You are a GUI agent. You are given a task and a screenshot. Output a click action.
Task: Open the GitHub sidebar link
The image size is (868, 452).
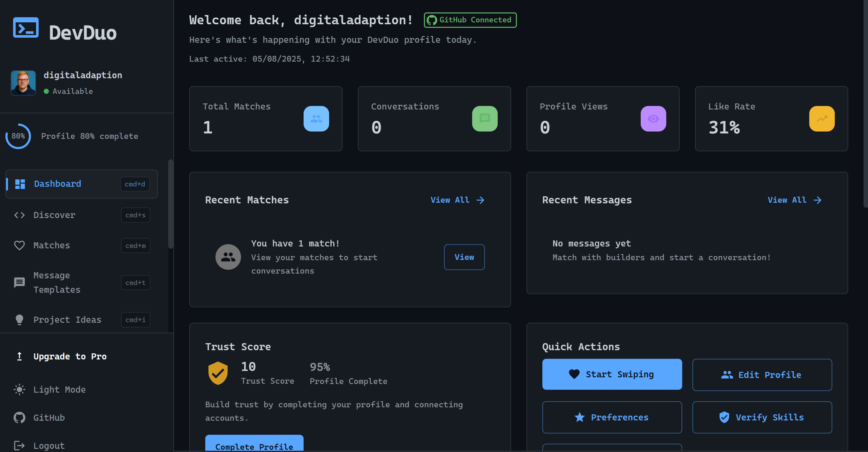[x=49, y=418]
